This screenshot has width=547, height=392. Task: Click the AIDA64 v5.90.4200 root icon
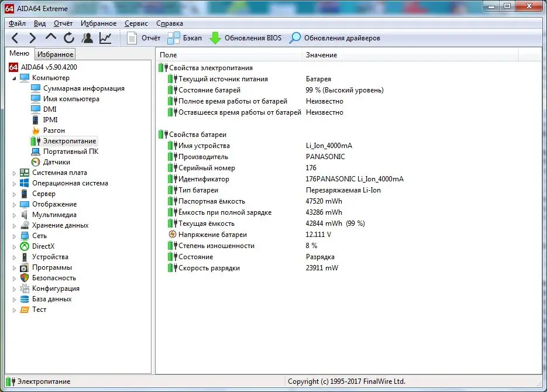click(13, 67)
